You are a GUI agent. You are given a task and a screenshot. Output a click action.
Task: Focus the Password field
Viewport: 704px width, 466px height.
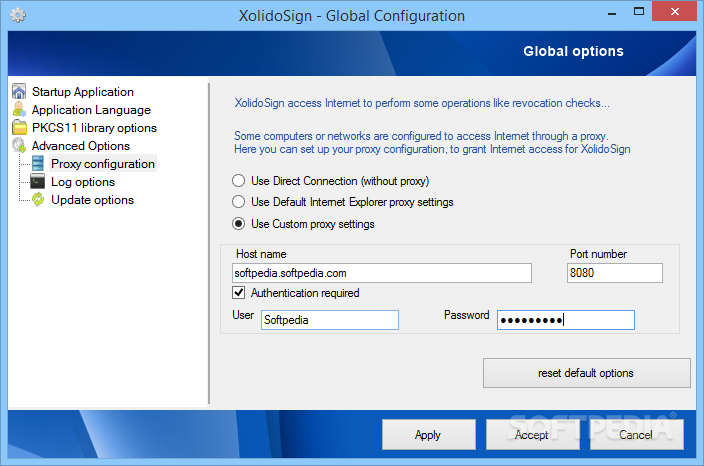pos(566,320)
